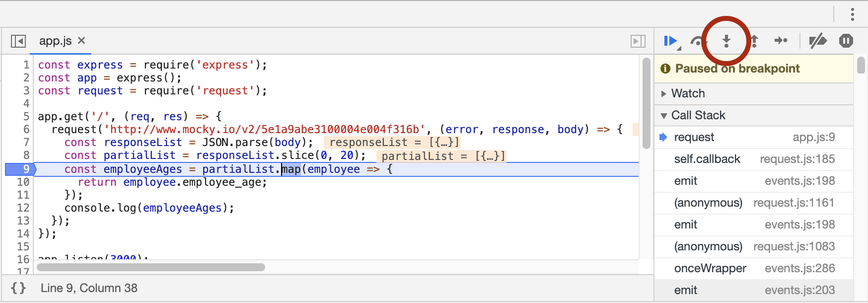
Task: Click the Step out of current function icon
Action: tap(753, 41)
